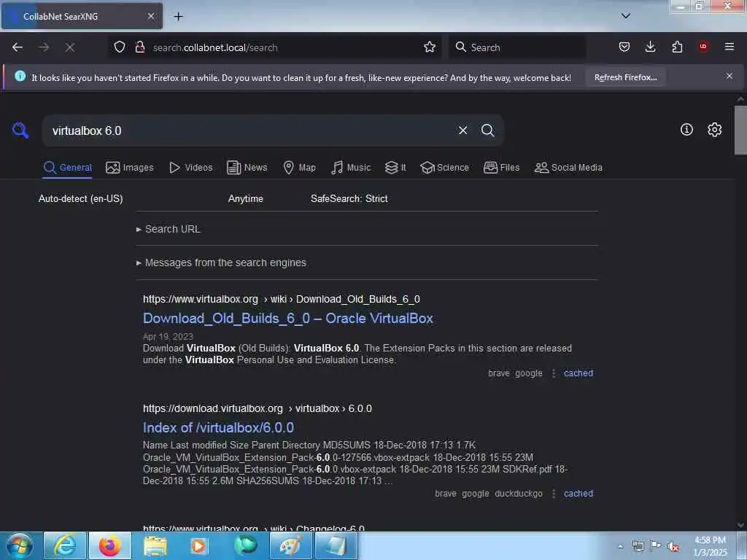Open the Anytime time range dropdown
The width and height of the screenshot is (747, 560).
(245, 198)
